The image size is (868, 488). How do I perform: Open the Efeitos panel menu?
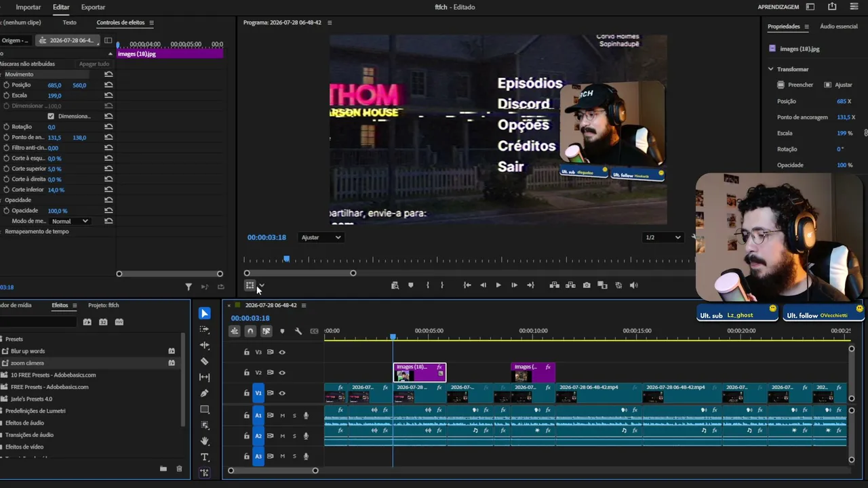75,305
